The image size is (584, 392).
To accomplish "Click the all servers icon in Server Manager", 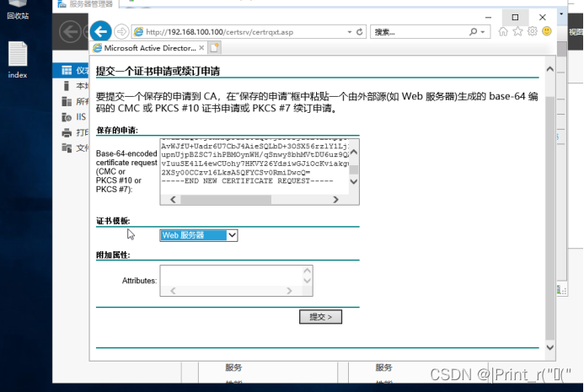I will pyautogui.click(x=67, y=101).
